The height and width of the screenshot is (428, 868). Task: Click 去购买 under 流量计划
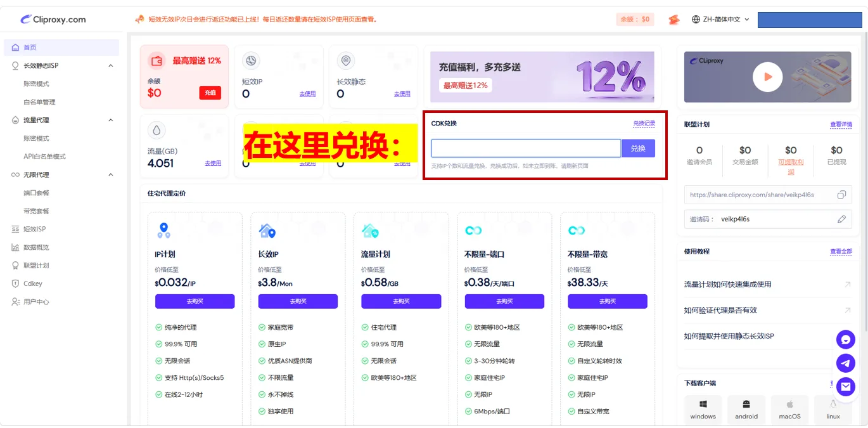point(401,301)
